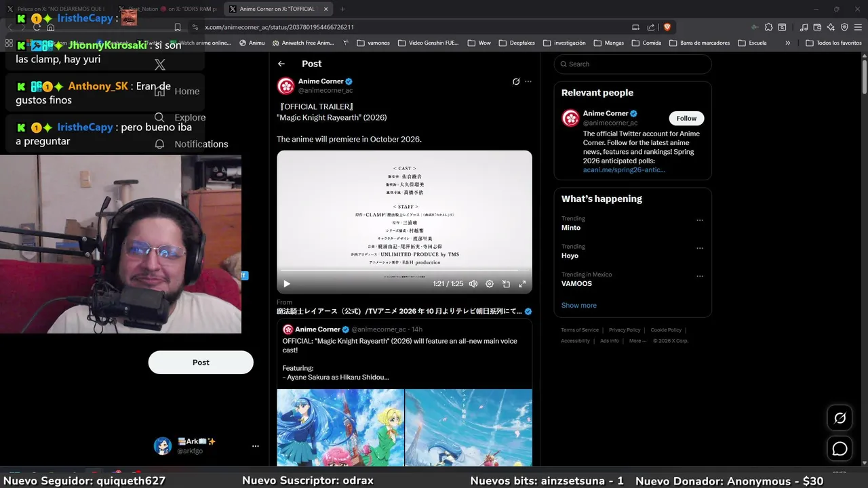This screenshot has width=868, height=488.
Task: Switch to DDR5 RAM browser tab
Action: point(168,9)
